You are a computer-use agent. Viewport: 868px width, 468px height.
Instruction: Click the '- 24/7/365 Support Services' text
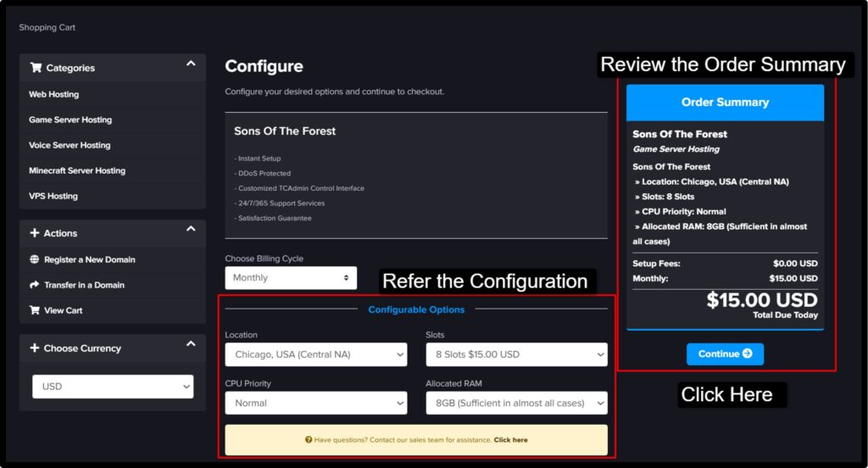(280, 203)
